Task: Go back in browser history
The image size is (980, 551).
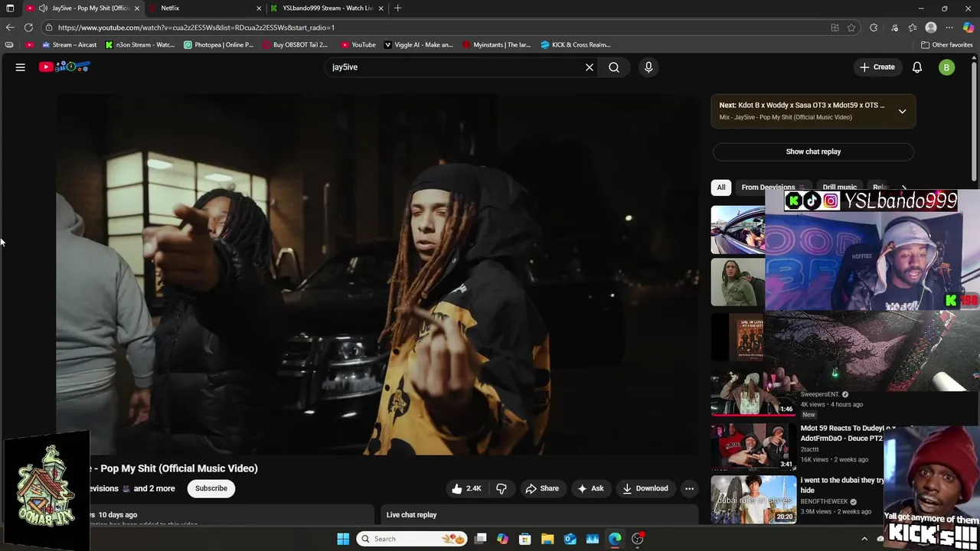Action: point(10,28)
